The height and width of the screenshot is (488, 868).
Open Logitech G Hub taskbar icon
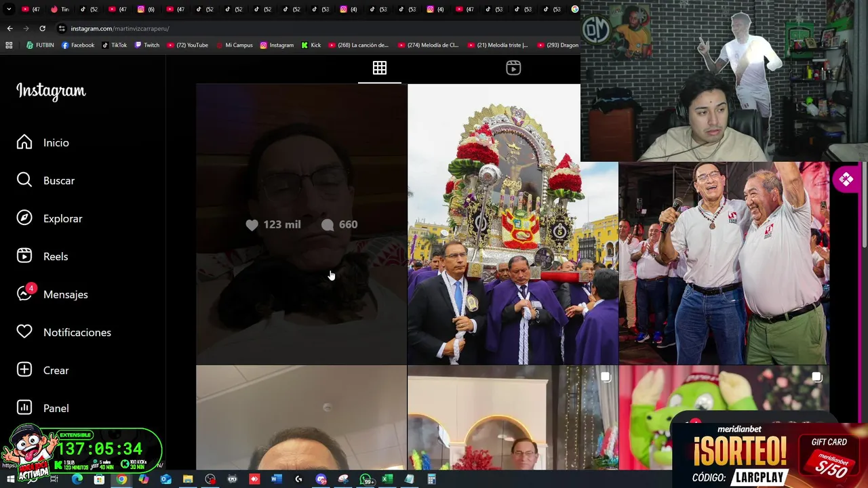298,479
